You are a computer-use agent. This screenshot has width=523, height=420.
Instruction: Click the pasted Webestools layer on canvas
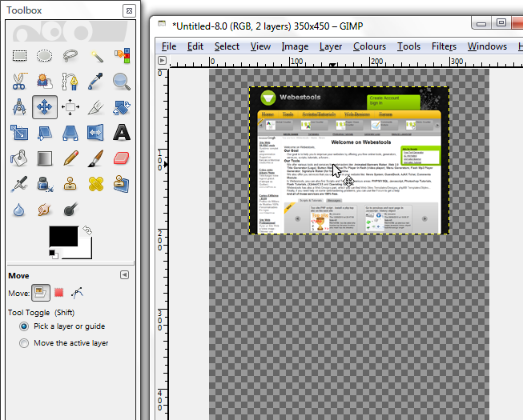coord(349,160)
